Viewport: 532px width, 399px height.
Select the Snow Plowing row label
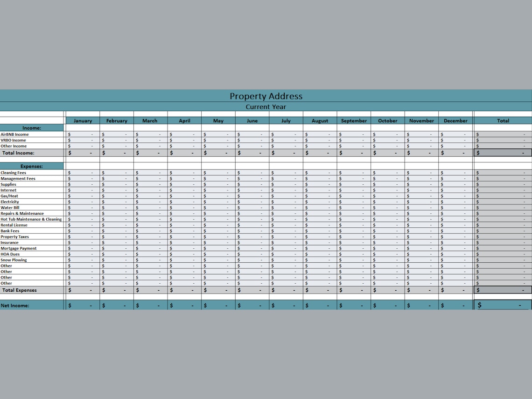[14, 259]
